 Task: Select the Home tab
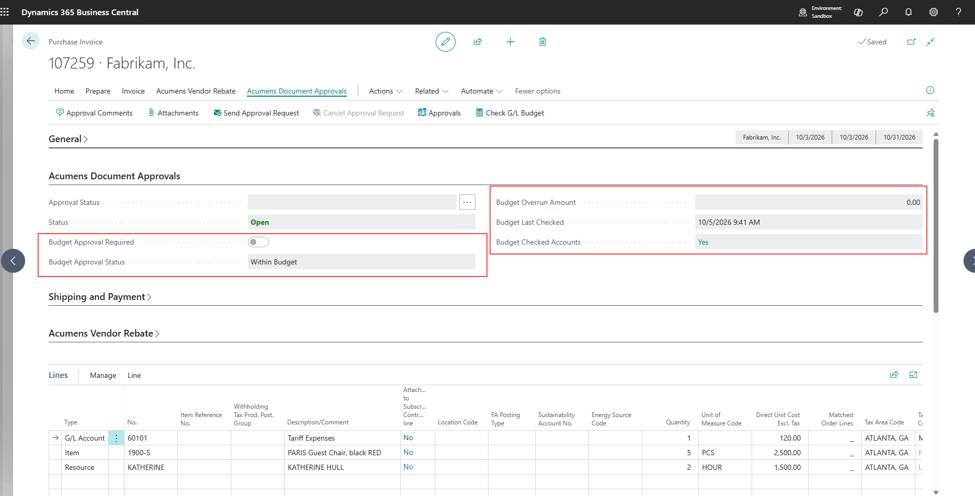(64, 91)
